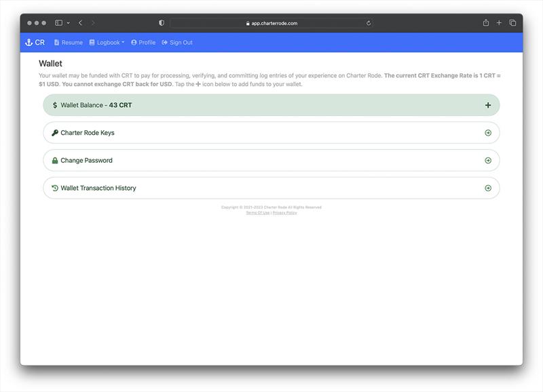
Task: Expand the Logbook dropdown menu
Action: pyautogui.click(x=107, y=42)
